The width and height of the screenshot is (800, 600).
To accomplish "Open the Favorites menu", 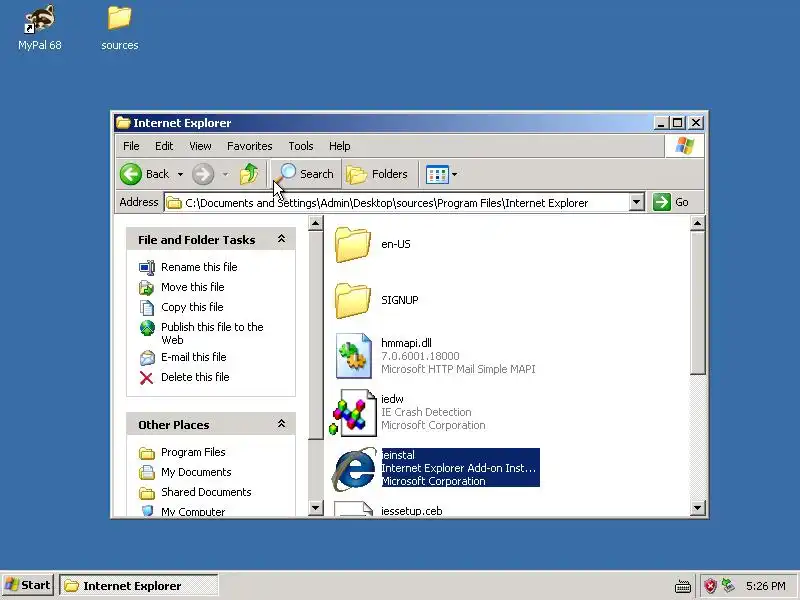I will click(249, 146).
